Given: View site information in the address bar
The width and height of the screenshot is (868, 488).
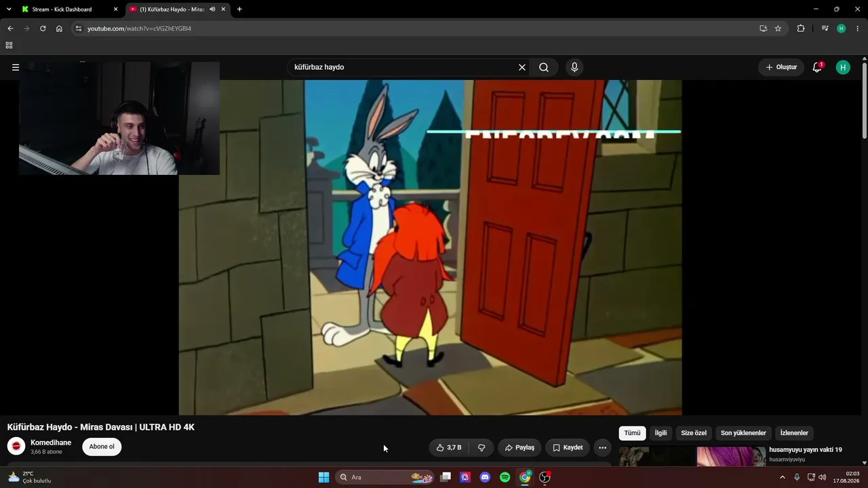Looking at the screenshot, I should click(79, 28).
